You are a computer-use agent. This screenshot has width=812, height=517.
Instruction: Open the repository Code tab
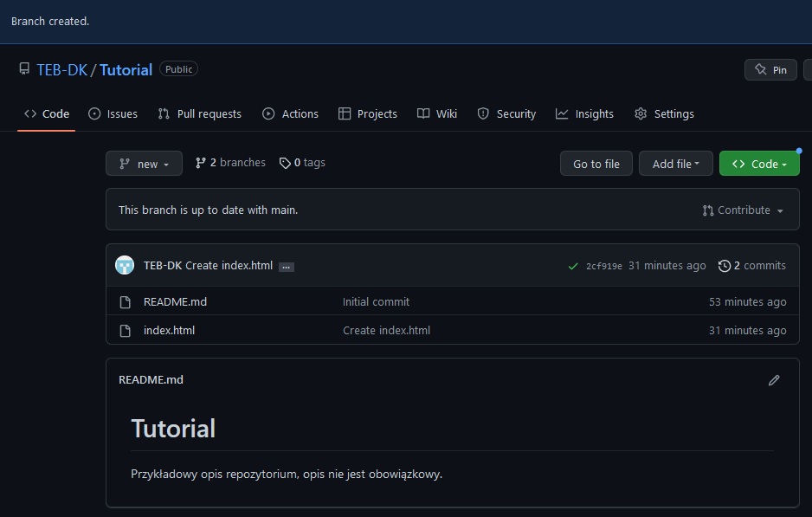point(46,113)
